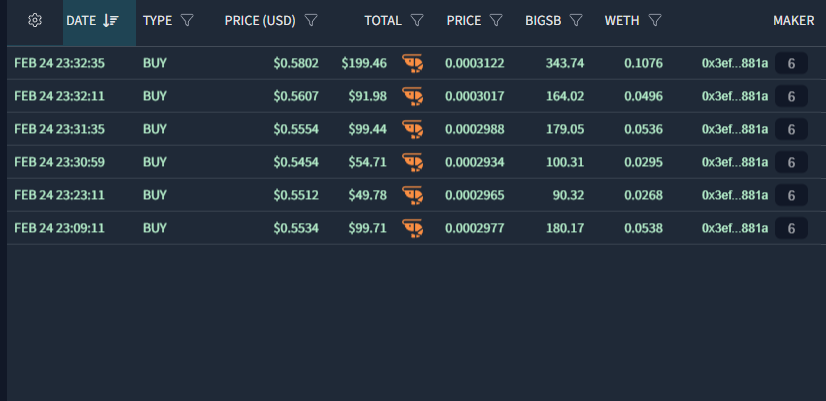
Task: Click the 6 badge in the 23:32:11 row
Action: coord(791,96)
